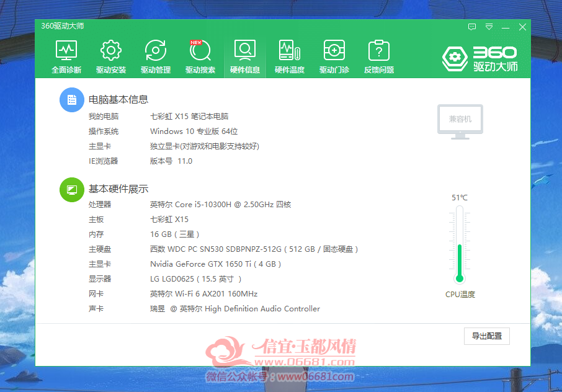562x392 pixels.
Task: Open the 驱动管理 driver management icon
Action: click(156, 56)
